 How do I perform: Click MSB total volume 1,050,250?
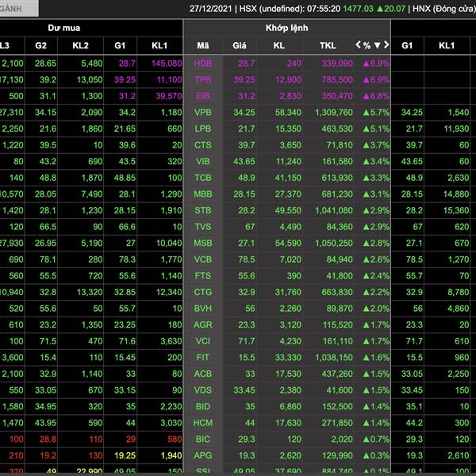[334, 244]
